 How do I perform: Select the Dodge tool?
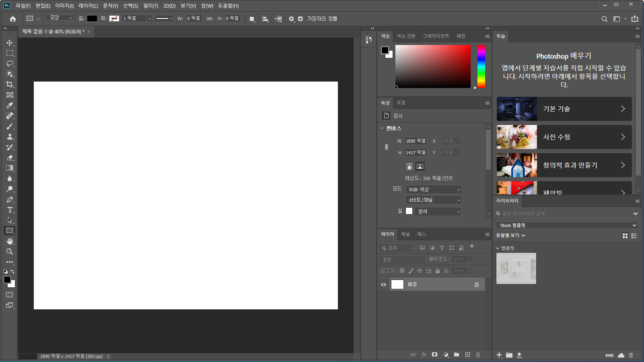click(10, 189)
